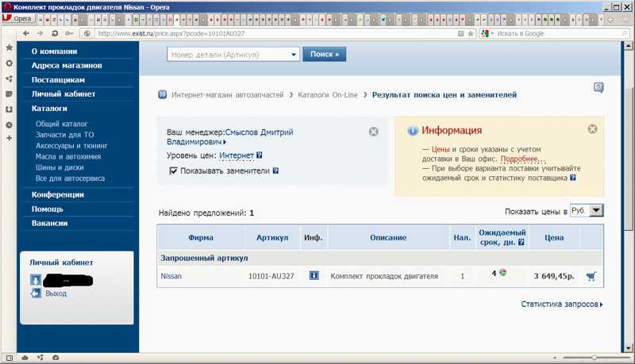Viewport: 635px width, 364px height.
Task: Open a new tab with plus button
Action: click(x=610, y=19)
